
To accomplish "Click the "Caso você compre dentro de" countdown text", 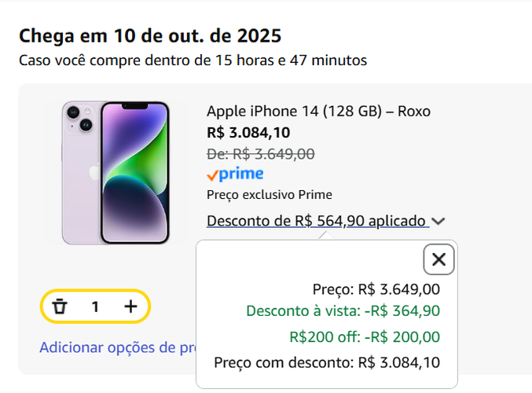I will tap(193, 60).
